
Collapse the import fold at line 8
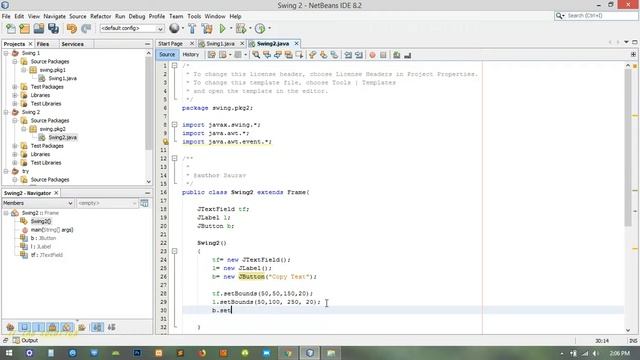coord(174,124)
